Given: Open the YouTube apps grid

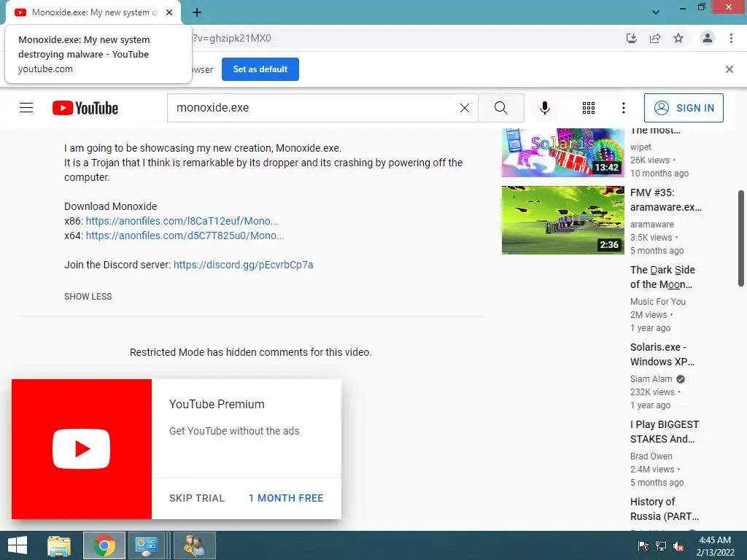Looking at the screenshot, I should click(x=589, y=108).
